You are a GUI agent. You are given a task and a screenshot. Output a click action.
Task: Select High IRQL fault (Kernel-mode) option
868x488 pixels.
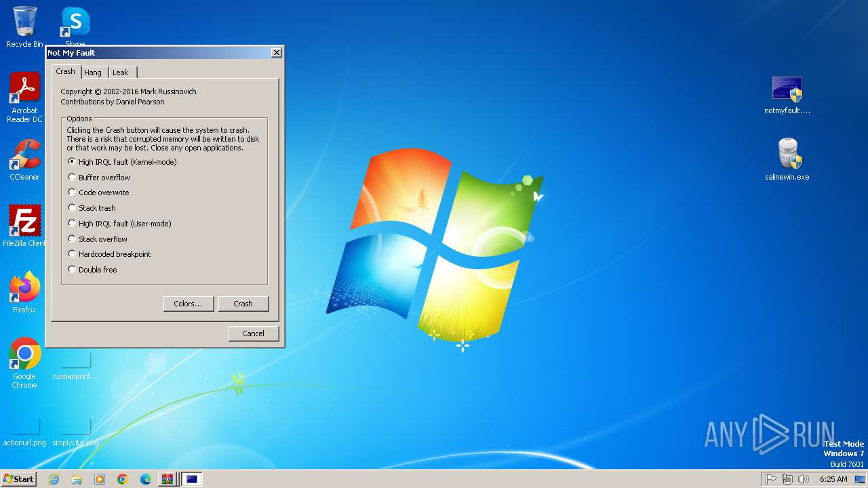pyautogui.click(x=122, y=162)
